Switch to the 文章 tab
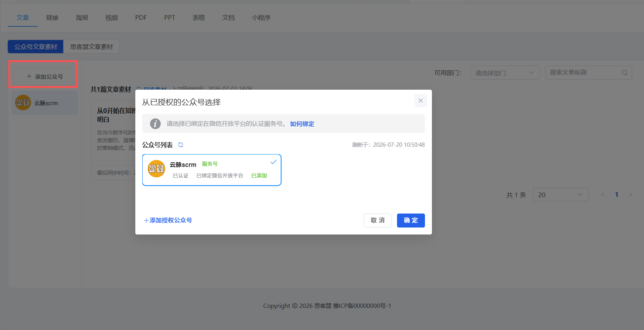 click(x=22, y=18)
